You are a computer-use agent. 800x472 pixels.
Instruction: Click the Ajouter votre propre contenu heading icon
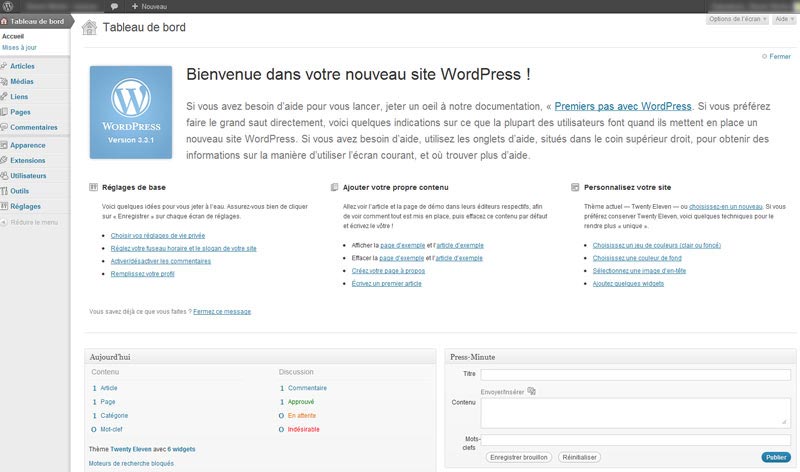pyautogui.click(x=334, y=187)
